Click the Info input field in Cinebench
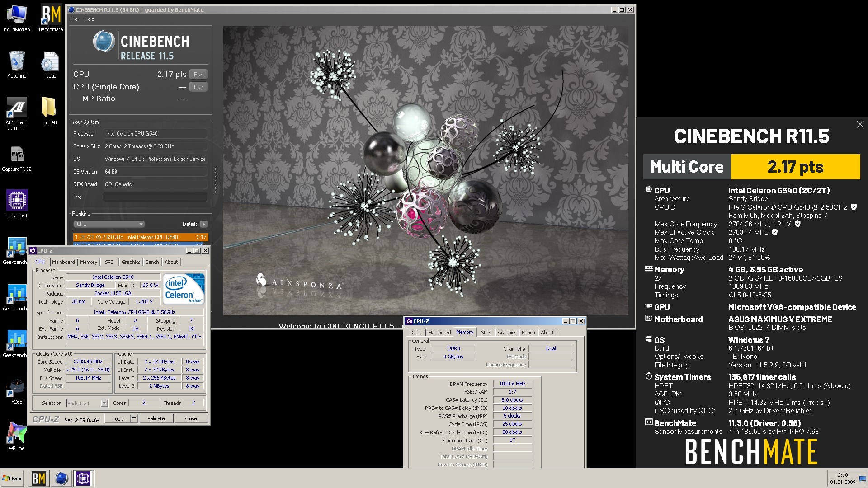868x488 pixels. [x=155, y=197]
